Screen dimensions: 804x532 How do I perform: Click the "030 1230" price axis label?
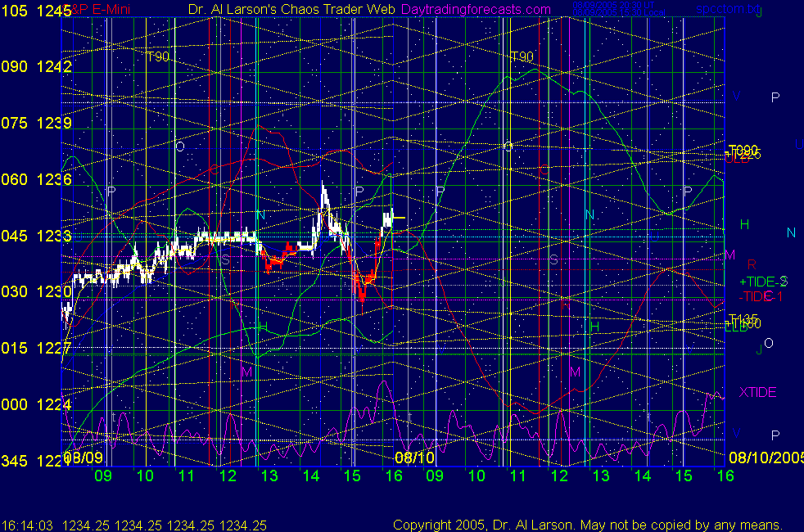coord(36,291)
